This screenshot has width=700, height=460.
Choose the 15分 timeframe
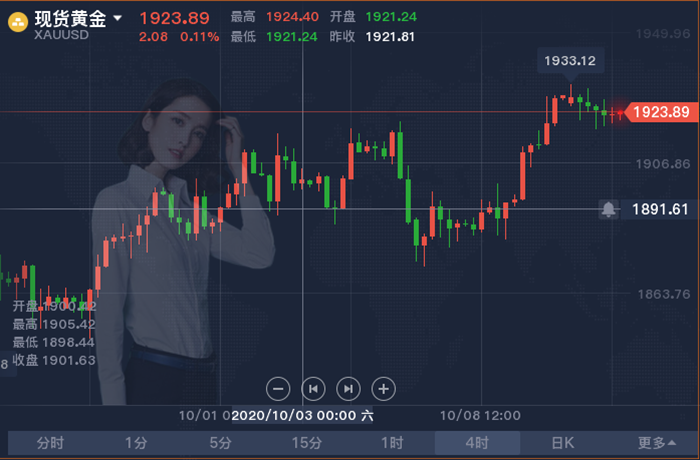[307, 443]
